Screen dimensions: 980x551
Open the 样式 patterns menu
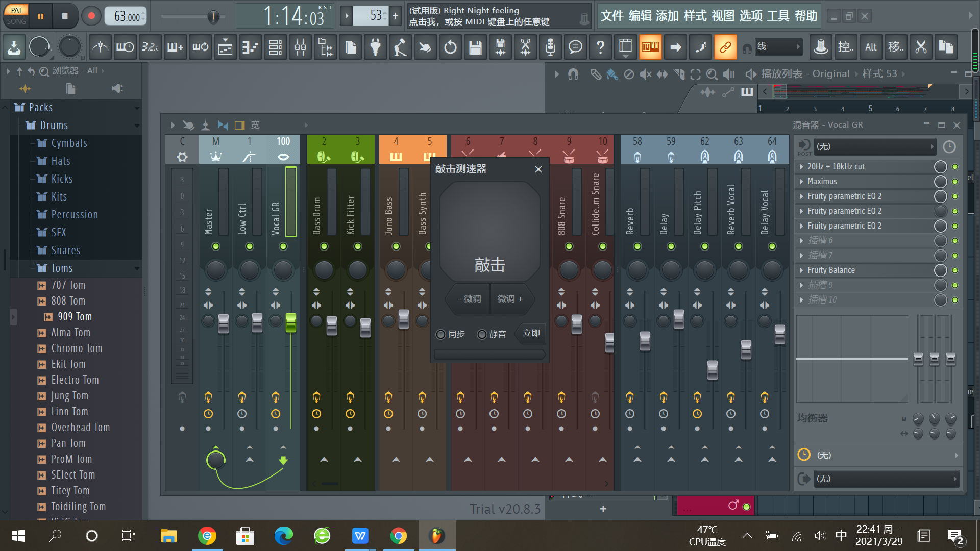pos(695,16)
